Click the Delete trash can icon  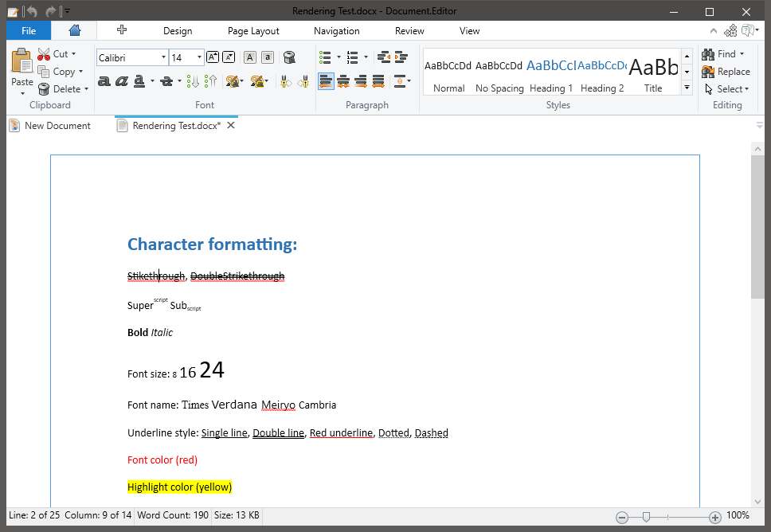pos(44,89)
